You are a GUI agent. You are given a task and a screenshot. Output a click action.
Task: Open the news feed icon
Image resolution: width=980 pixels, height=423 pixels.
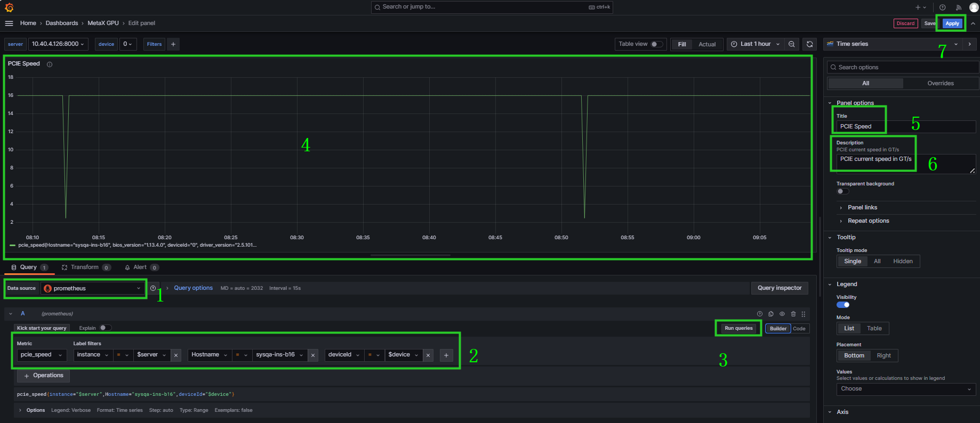(x=958, y=7)
